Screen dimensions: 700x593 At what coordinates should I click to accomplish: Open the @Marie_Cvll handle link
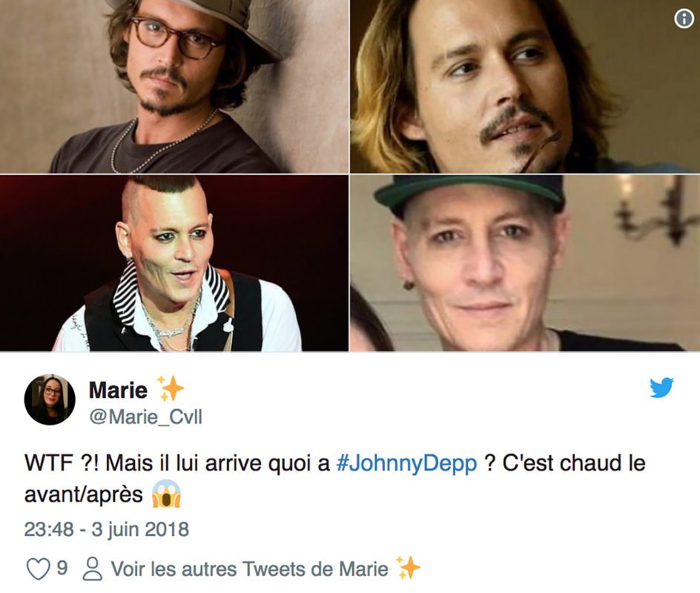[x=145, y=417]
